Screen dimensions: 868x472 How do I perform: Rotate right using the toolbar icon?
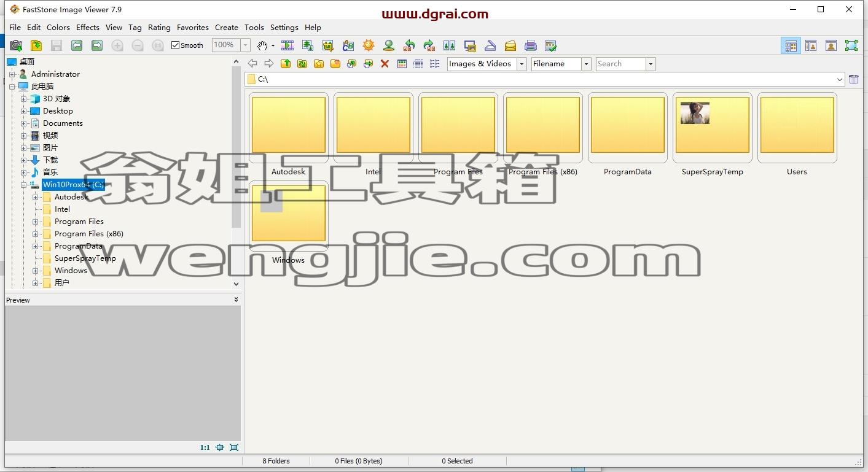[x=429, y=45]
